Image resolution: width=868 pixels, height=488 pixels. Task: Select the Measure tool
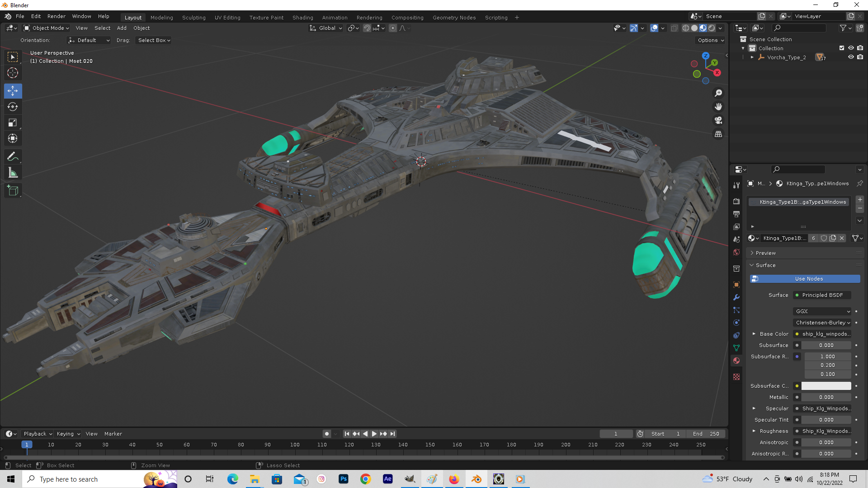13,173
